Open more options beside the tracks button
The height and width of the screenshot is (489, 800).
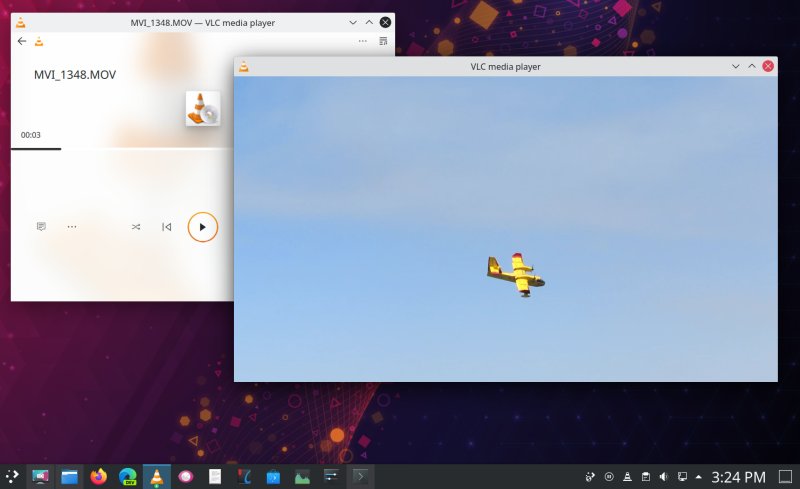pyautogui.click(x=72, y=227)
